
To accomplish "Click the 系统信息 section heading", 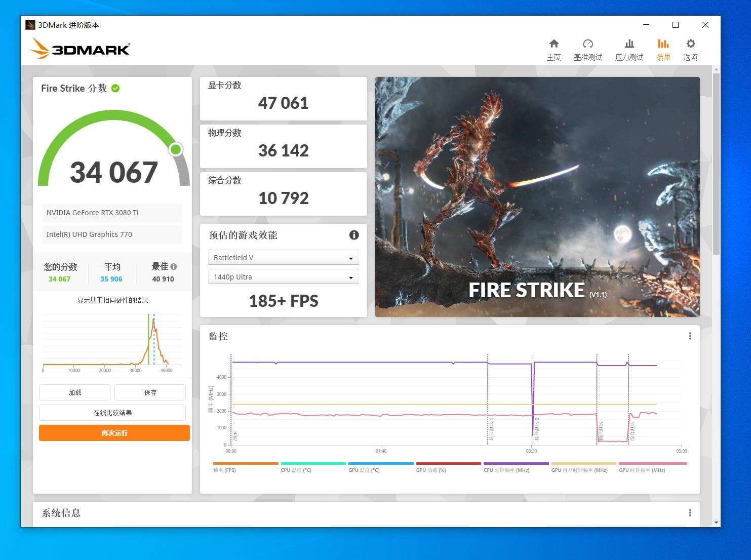I will [x=61, y=513].
